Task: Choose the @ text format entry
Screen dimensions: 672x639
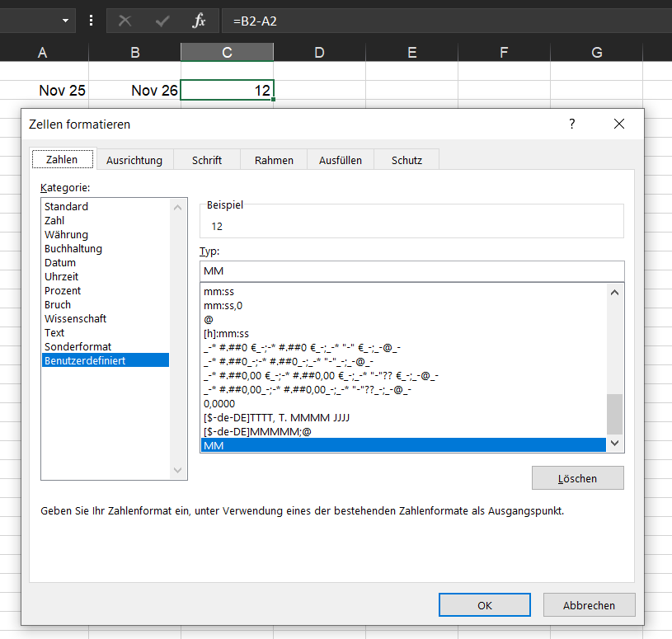Action: 403,320
